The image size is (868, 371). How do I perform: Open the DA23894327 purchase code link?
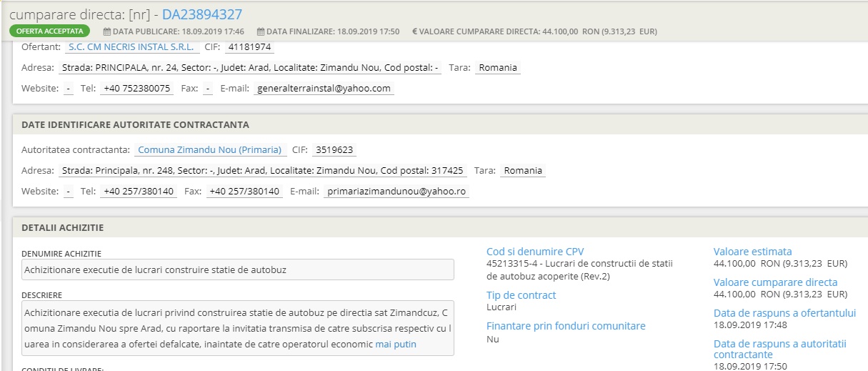tap(201, 14)
